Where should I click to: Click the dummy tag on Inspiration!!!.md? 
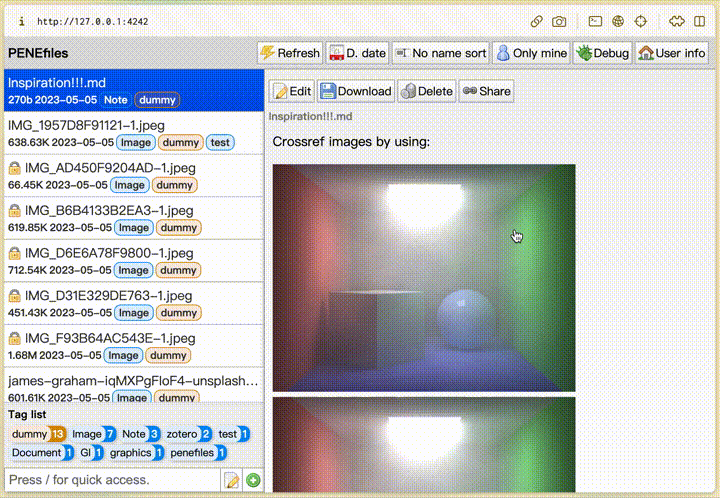coord(157,100)
